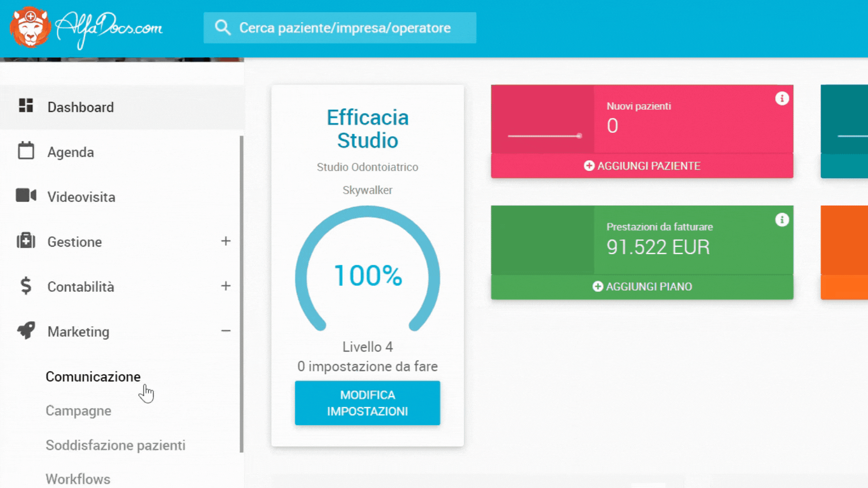The width and height of the screenshot is (868, 488).
Task: Click the sidebar vertical scrollbar
Action: pos(241,294)
